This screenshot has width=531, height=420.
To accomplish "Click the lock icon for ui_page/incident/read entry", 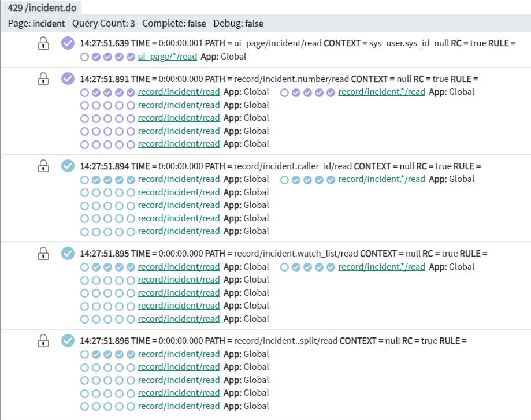I will coord(43,43).
